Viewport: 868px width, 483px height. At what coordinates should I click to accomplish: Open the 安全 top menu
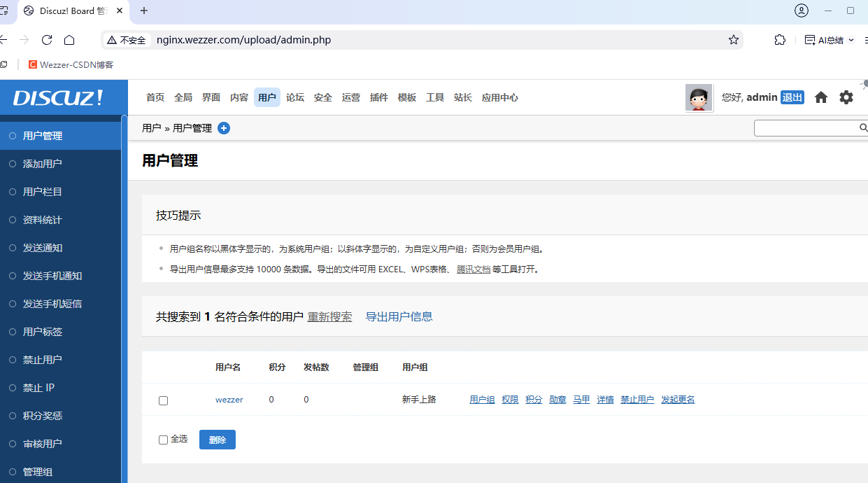pos(323,97)
